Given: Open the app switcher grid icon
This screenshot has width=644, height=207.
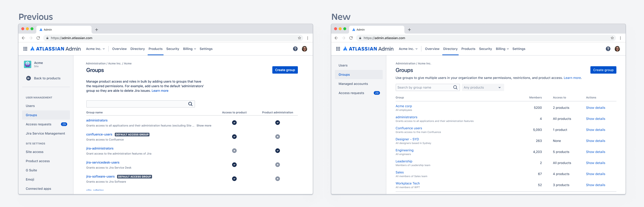Looking at the screenshot, I should point(25,49).
